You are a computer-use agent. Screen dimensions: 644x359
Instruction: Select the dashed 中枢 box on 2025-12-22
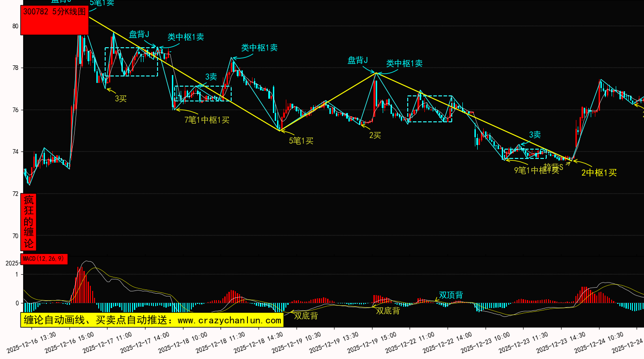point(429,109)
